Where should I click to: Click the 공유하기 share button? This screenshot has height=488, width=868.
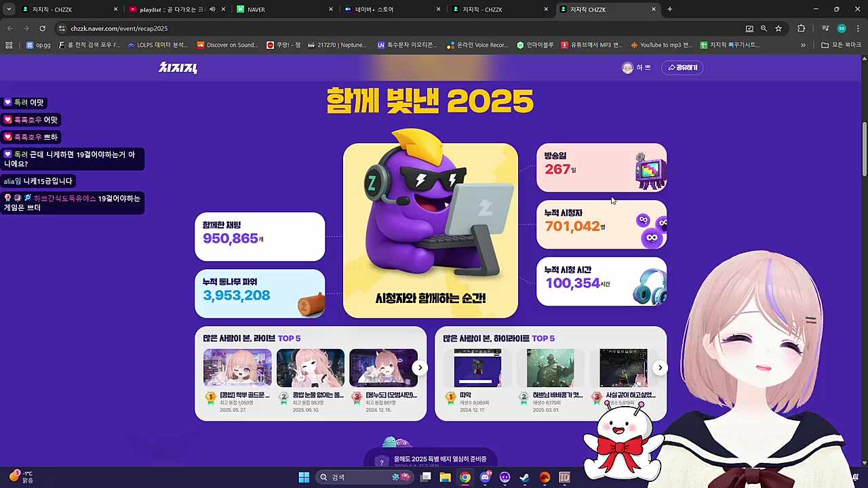tap(682, 67)
